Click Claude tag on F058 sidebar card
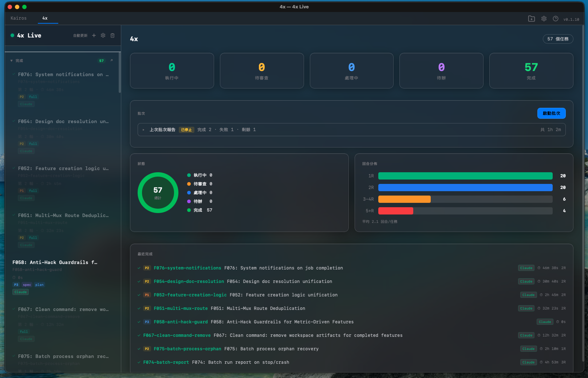Viewport: 588px width, 378px height. (21, 292)
